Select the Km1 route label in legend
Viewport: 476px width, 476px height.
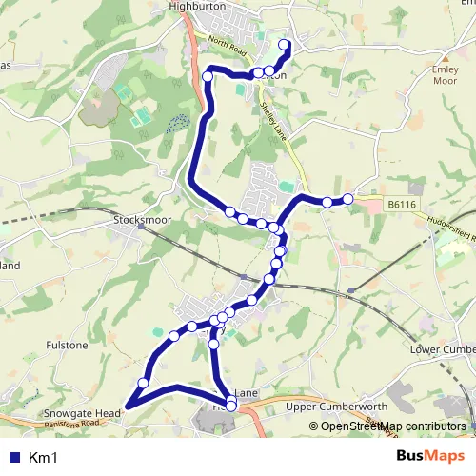click(x=43, y=458)
